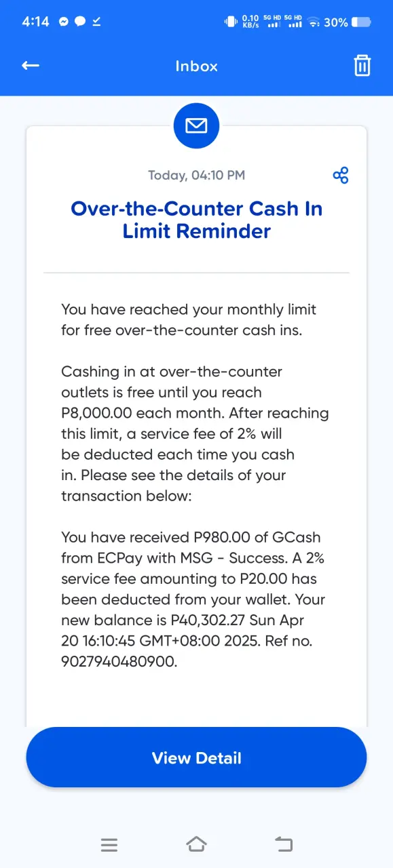Viewport: 393px width, 868px height.
Task: Tap the Wi-Fi signal status icon
Action: [x=314, y=22]
